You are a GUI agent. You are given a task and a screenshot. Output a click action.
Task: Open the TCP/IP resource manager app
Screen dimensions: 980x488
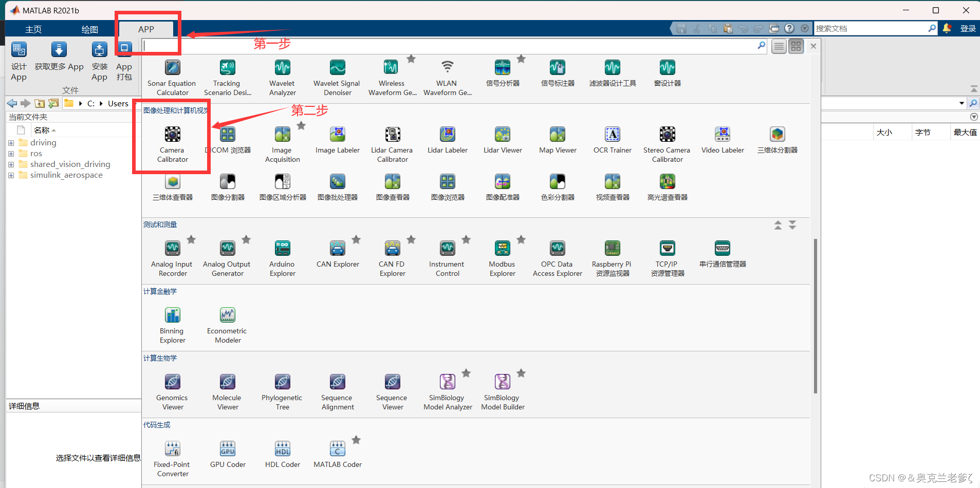pyautogui.click(x=667, y=258)
